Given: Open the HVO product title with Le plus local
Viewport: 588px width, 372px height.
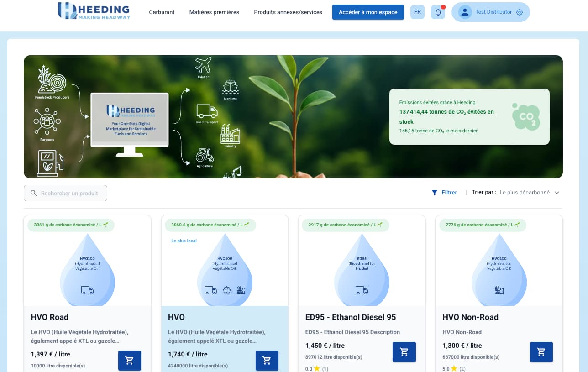Looking at the screenshot, I should [176, 317].
